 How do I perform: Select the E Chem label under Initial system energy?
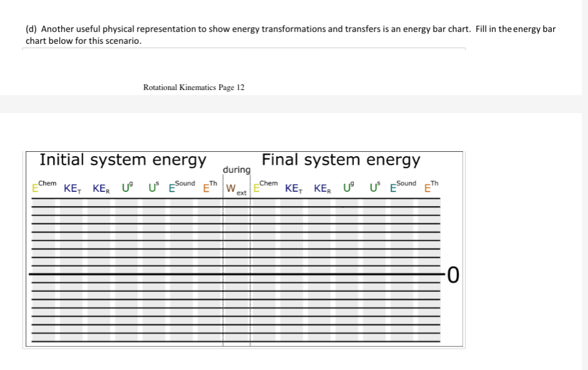click(x=44, y=186)
